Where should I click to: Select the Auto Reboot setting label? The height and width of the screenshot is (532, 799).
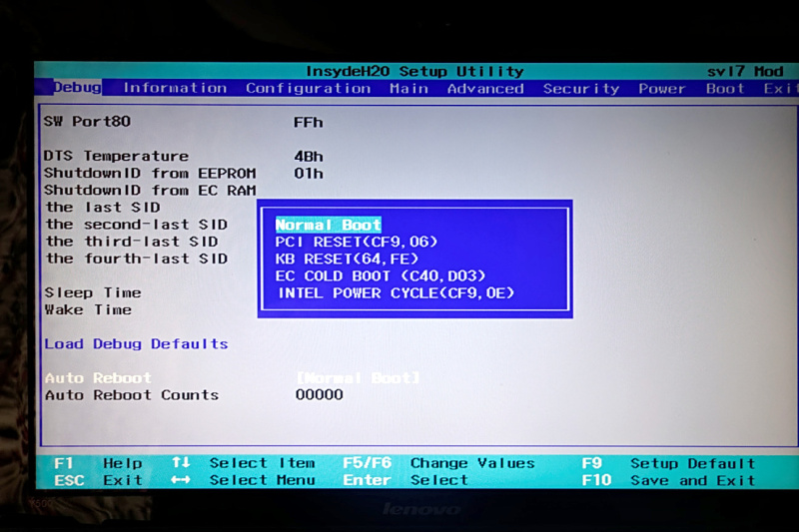click(98, 377)
